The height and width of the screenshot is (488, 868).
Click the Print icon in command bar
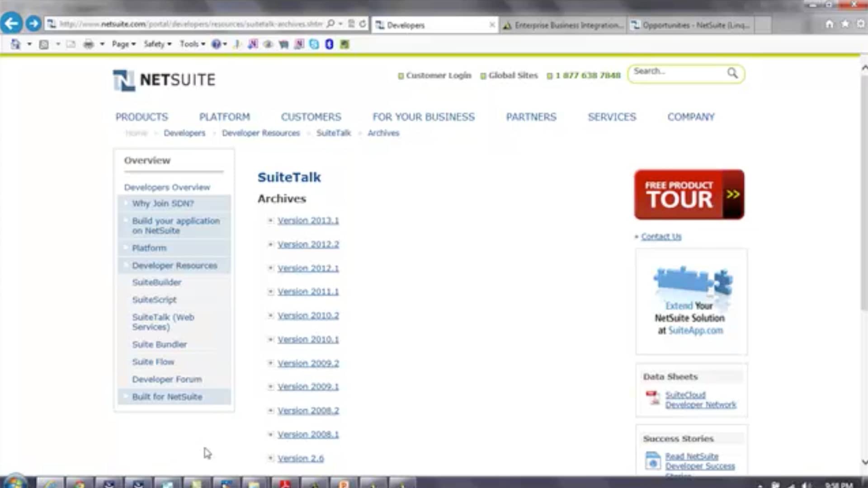point(89,44)
